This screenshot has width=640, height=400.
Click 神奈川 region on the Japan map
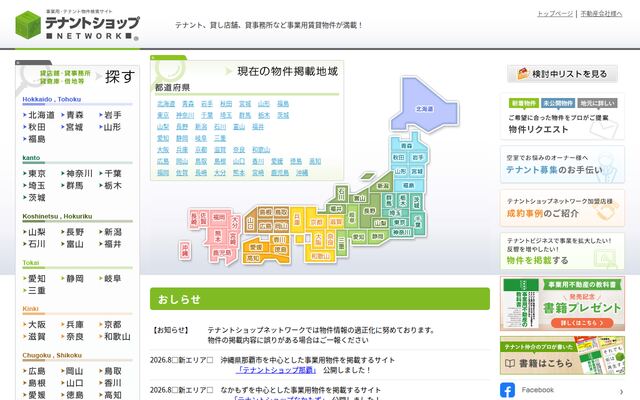click(x=401, y=232)
